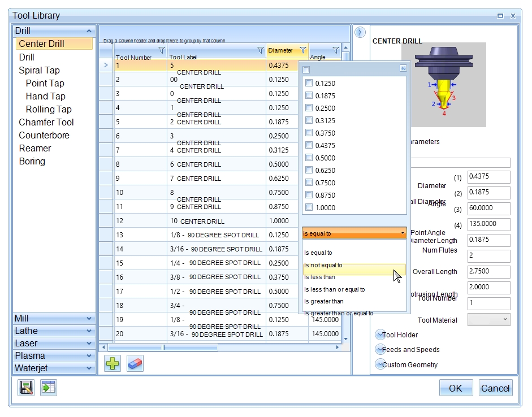Expand the Tool Holder section

click(380, 335)
